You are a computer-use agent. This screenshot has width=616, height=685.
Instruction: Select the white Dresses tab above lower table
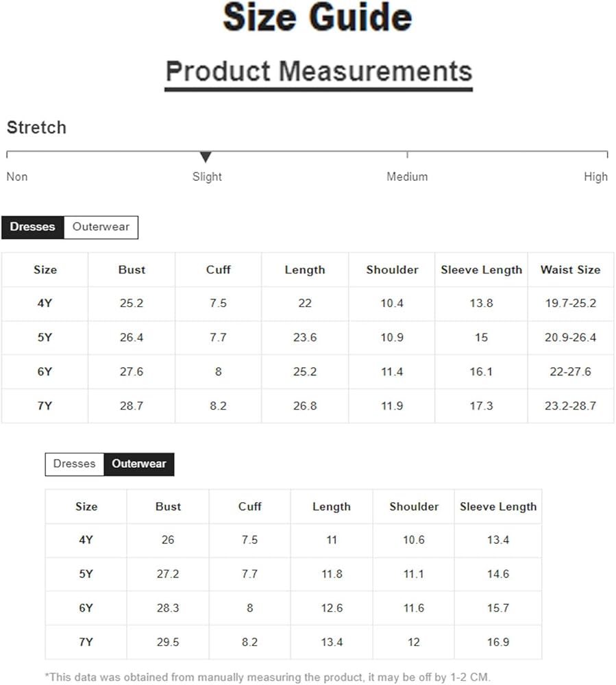tap(75, 464)
